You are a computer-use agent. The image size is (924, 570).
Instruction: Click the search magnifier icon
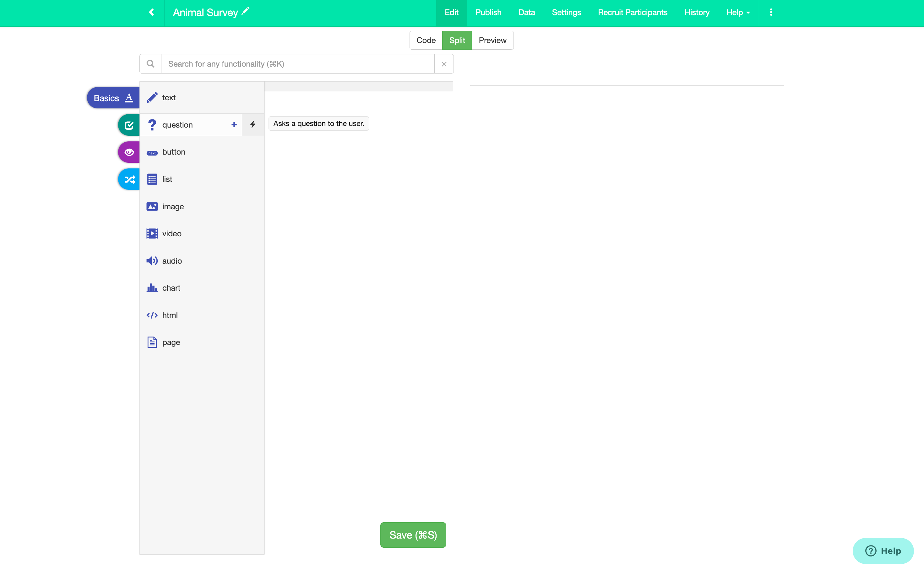click(150, 64)
